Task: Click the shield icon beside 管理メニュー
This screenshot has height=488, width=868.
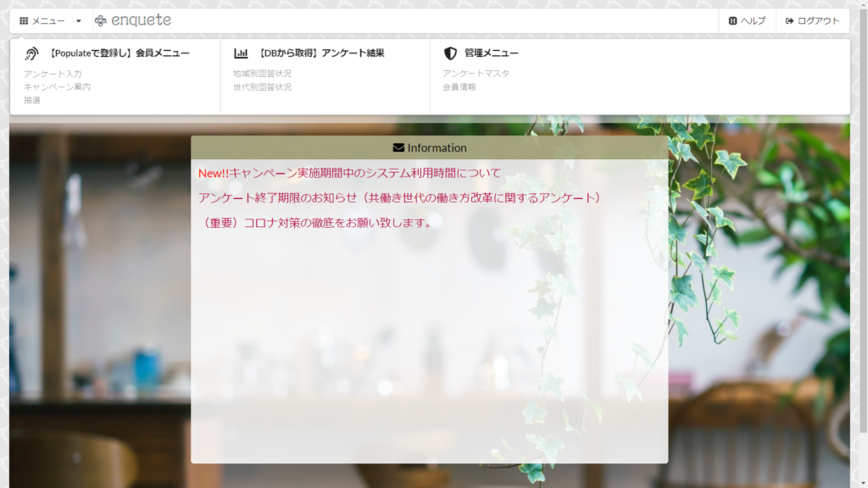Action: click(x=450, y=53)
